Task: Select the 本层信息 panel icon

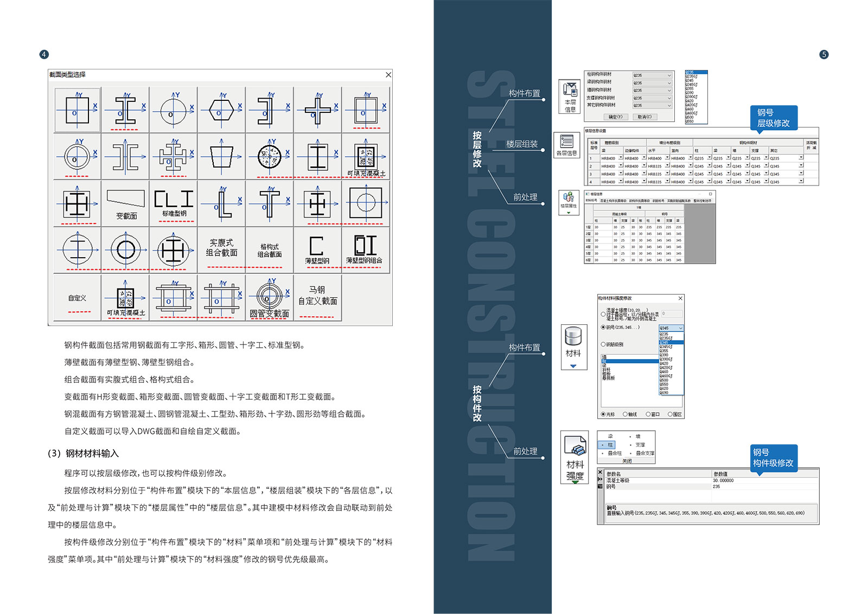Action: 569,96
